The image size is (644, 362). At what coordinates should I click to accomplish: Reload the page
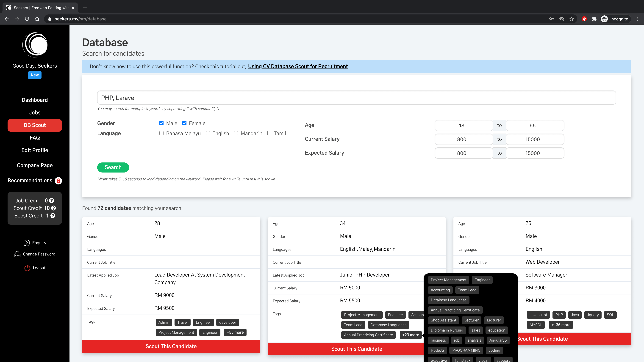tap(27, 19)
